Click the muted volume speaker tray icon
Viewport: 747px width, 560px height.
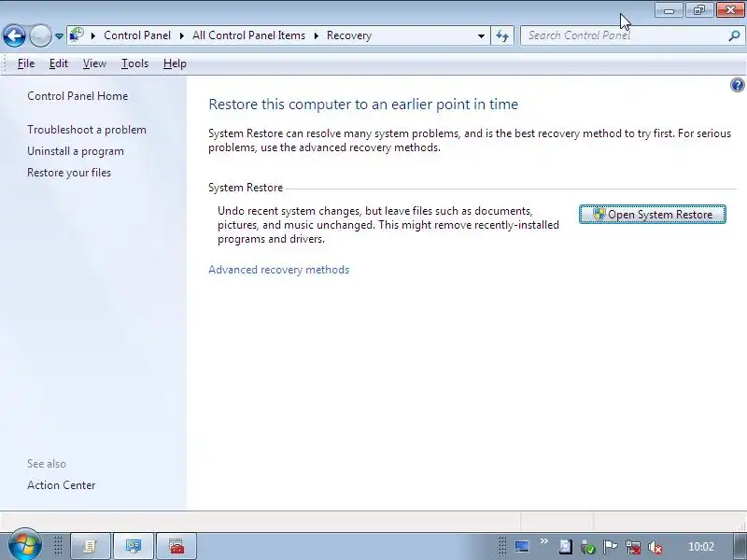[x=655, y=547]
